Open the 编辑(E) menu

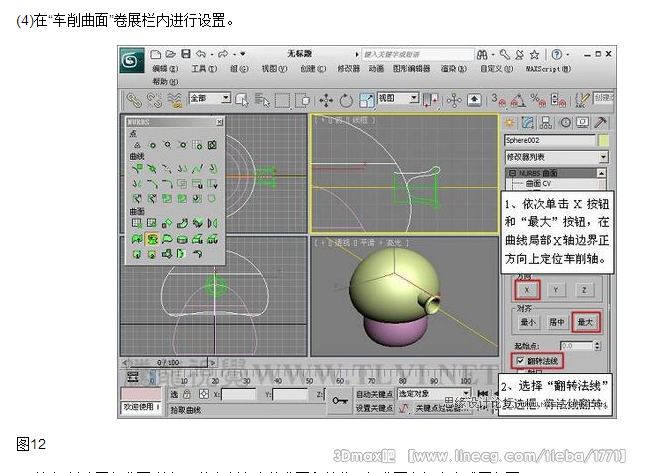click(165, 69)
